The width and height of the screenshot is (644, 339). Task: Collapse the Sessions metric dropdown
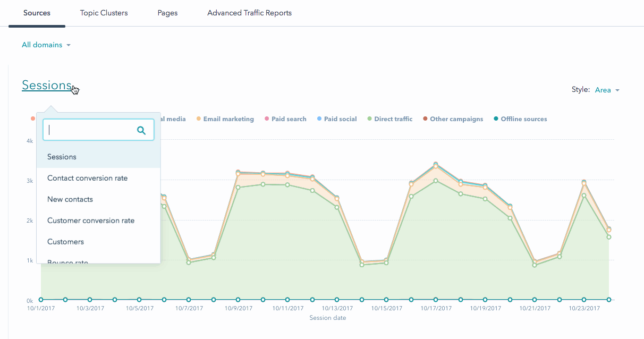tap(47, 86)
